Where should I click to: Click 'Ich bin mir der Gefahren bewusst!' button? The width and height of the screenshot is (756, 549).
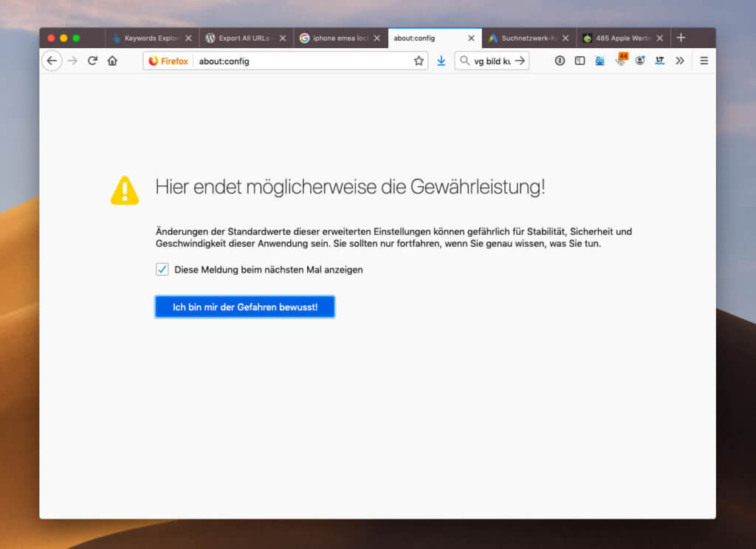click(x=244, y=306)
